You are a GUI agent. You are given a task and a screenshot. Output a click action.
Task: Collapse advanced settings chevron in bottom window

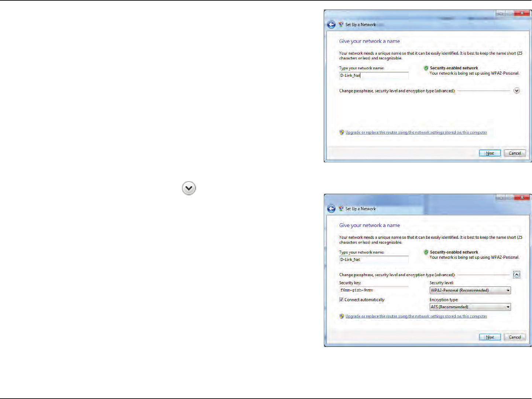coord(516,275)
